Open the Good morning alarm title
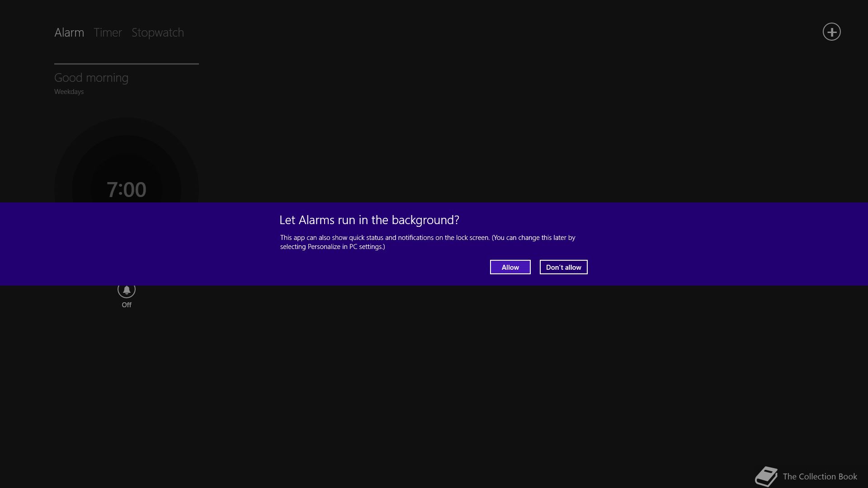The width and height of the screenshot is (868, 488). point(91,78)
